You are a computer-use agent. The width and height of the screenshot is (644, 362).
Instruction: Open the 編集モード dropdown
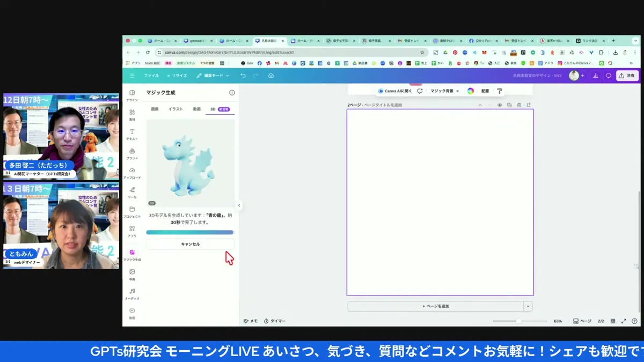tap(213, 76)
